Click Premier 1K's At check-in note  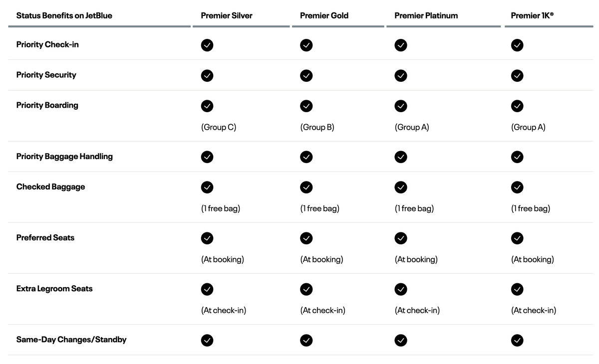533,310
